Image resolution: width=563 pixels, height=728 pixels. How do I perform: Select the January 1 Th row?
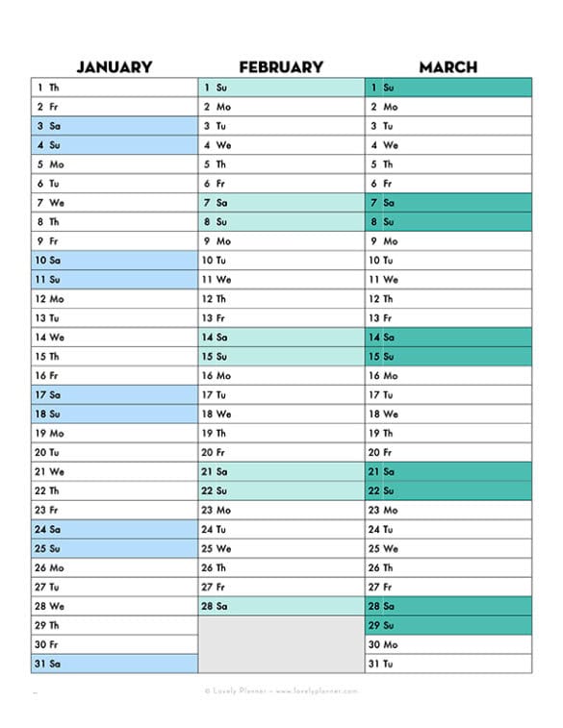pyautogui.click(x=115, y=88)
